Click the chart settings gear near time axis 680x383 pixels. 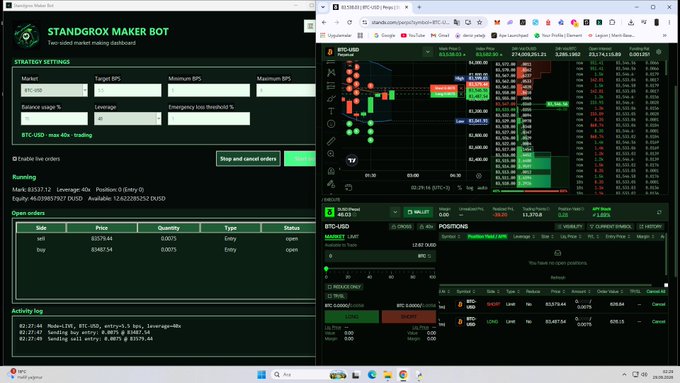(479, 176)
